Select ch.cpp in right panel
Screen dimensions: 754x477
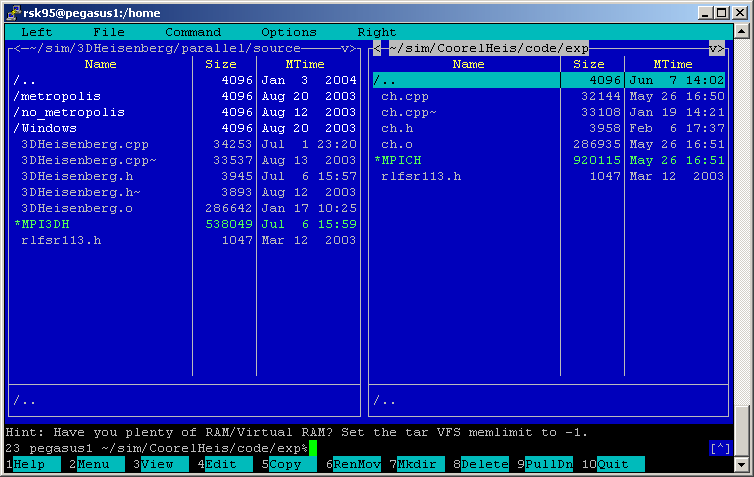pyautogui.click(x=403, y=97)
